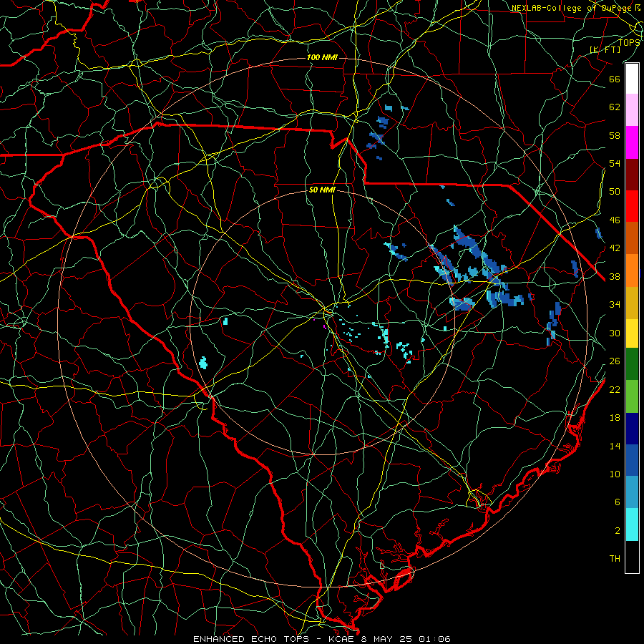Click the legend value '2'
The height and width of the screenshot is (644, 644).
618,531
